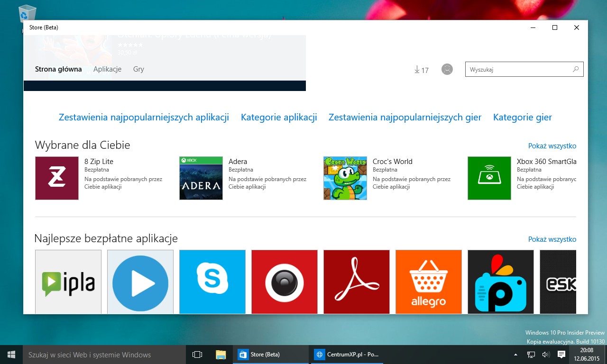
Task: Click the network icon in system tray
Action: 531,355
